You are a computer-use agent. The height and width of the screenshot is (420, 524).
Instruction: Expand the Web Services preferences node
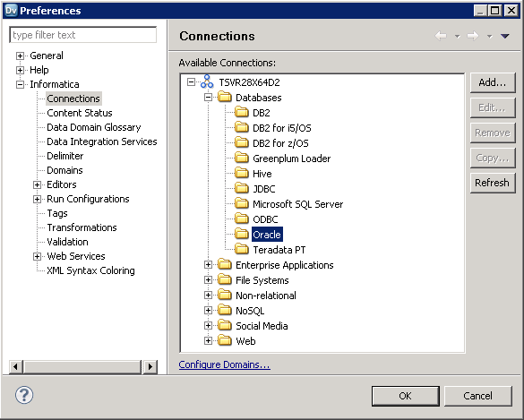[x=37, y=256]
